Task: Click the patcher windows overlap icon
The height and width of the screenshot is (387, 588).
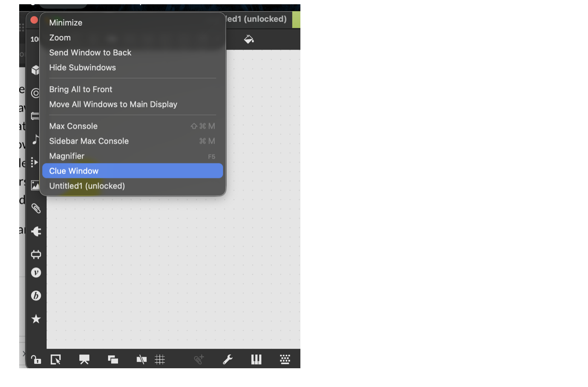Action: (x=113, y=360)
